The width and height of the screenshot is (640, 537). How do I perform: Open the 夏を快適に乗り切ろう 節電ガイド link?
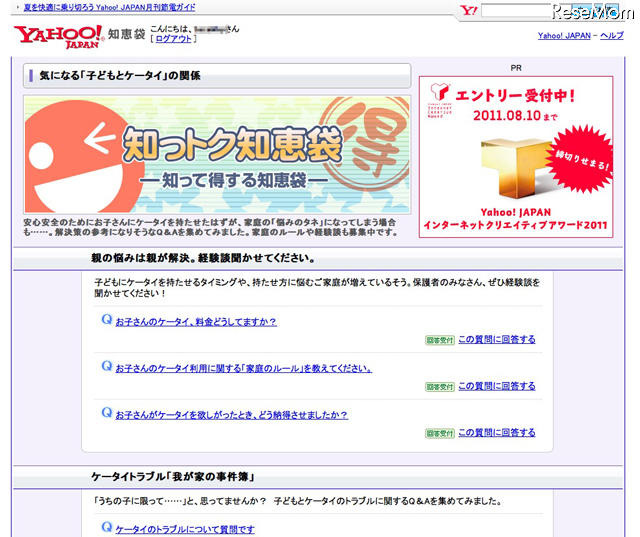click(x=109, y=7)
